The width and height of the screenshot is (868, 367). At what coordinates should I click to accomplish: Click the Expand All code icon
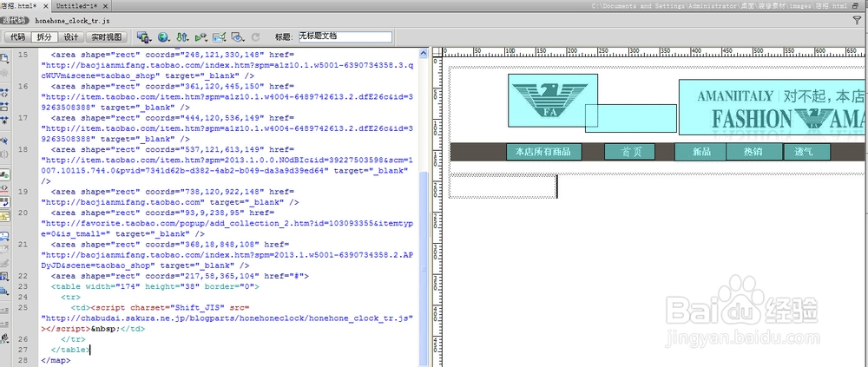point(5,119)
